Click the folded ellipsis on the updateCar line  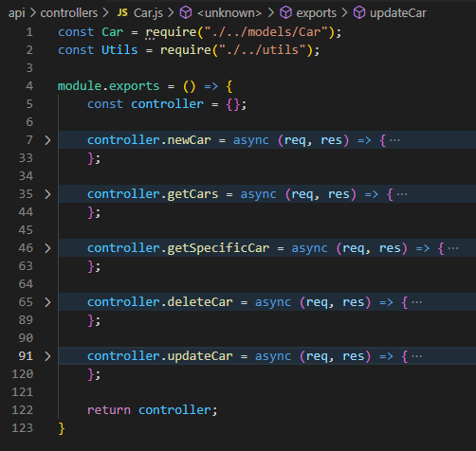[x=417, y=356]
